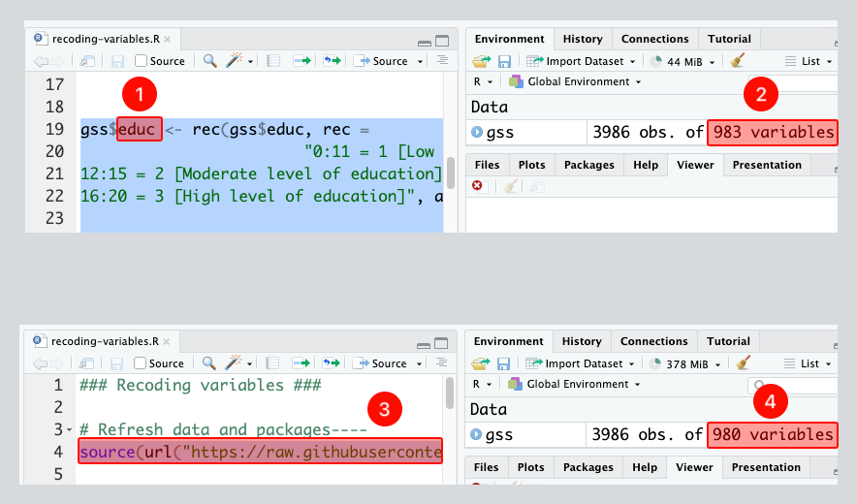Click the save icon in lower script editor toolbar

116,363
